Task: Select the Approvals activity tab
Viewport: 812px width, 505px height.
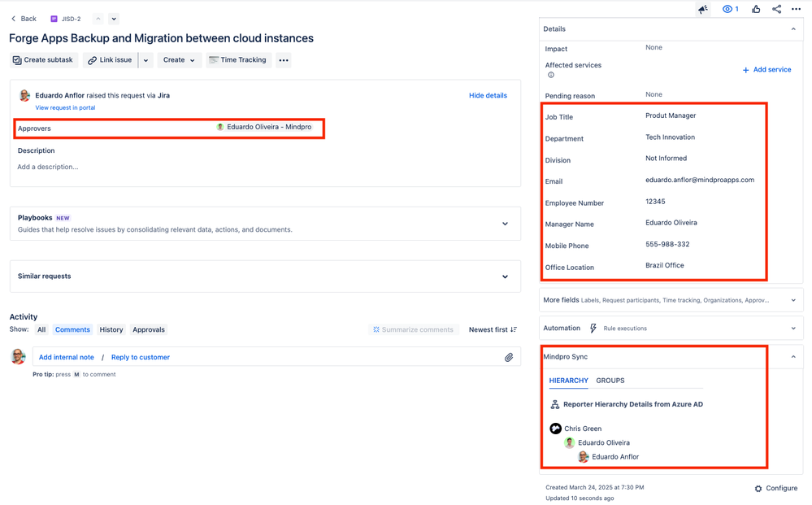Action: point(149,330)
